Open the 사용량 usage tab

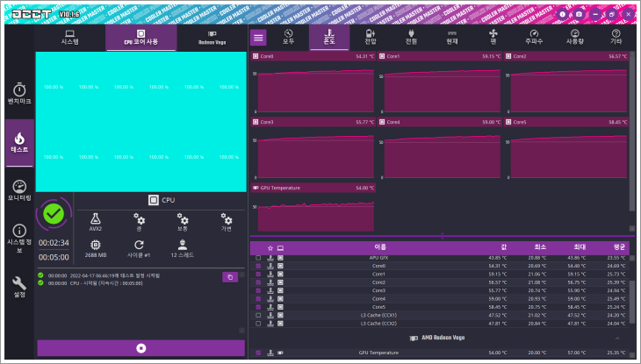(x=575, y=37)
